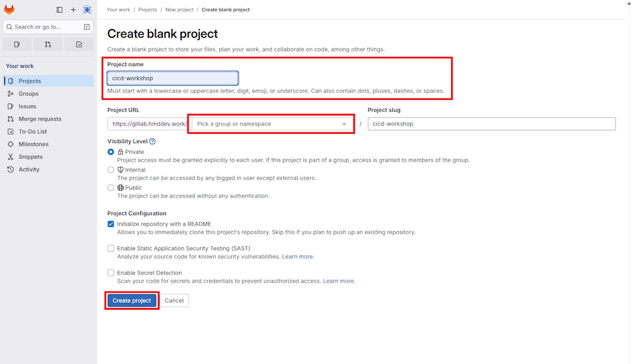Click the Create project button
Viewport: 631px width, 364px height.
131,300
